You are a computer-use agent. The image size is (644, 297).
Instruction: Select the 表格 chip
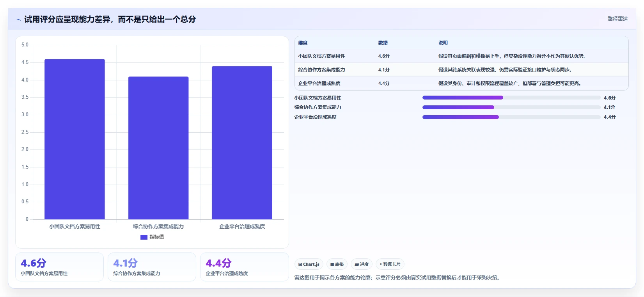[x=337, y=264]
